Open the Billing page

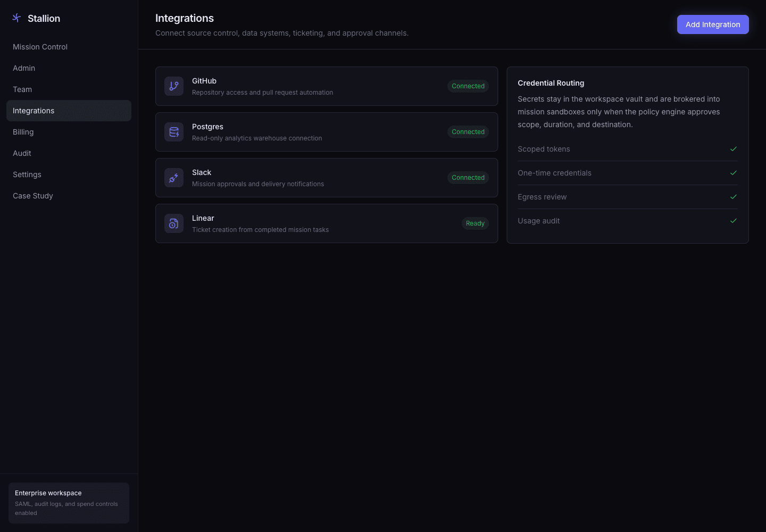(x=69, y=132)
